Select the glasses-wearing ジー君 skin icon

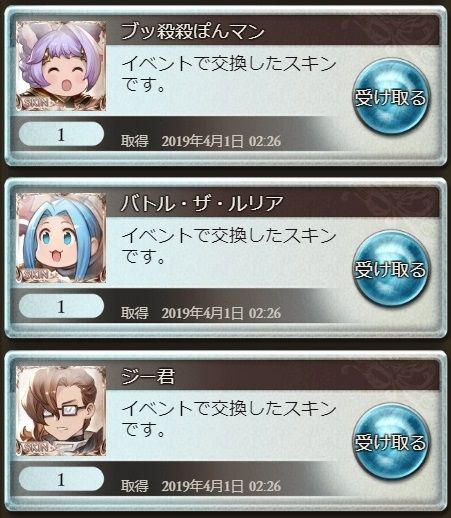coord(61,411)
